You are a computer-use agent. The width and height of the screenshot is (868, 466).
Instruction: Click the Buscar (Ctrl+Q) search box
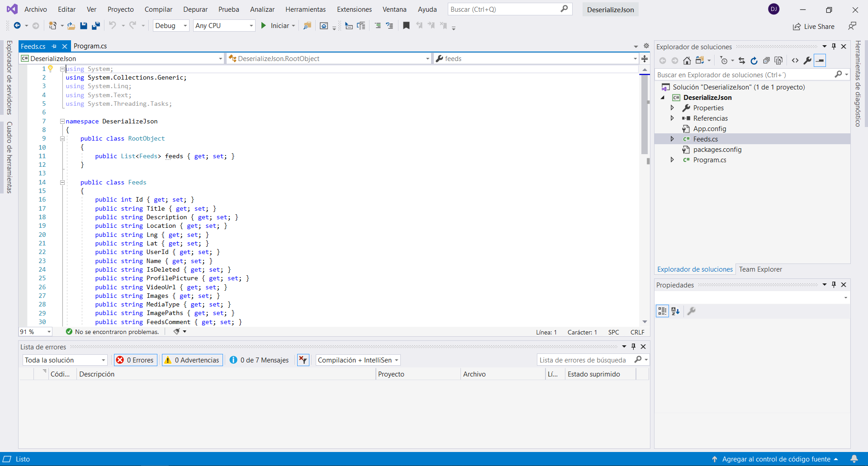point(504,9)
